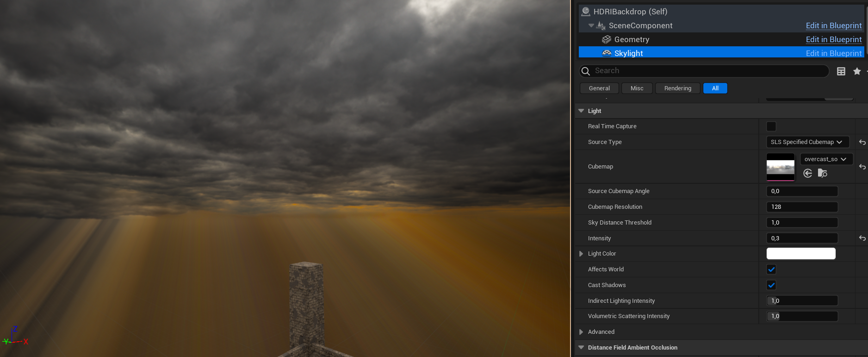Click the Cubemap Resolution field
868x357 pixels.
pyautogui.click(x=802, y=207)
